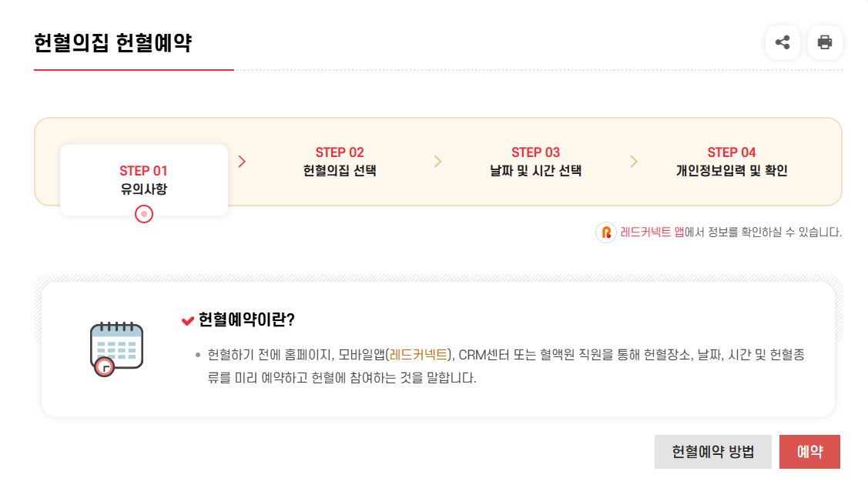Click the chevron arrow after STEP 01
Viewport: 868px width, 488px height.
243,162
